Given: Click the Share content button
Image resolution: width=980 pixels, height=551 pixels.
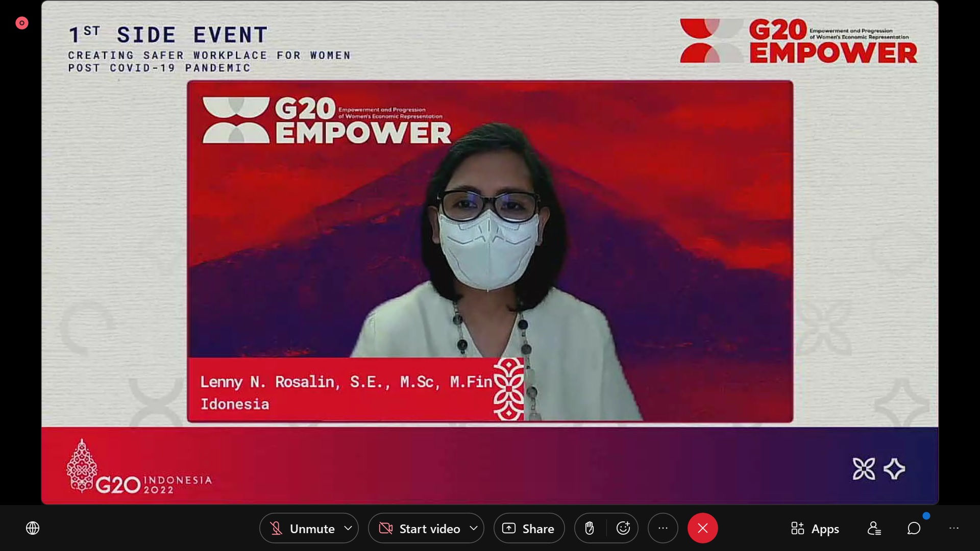Looking at the screenshot, I should (529, 529).
